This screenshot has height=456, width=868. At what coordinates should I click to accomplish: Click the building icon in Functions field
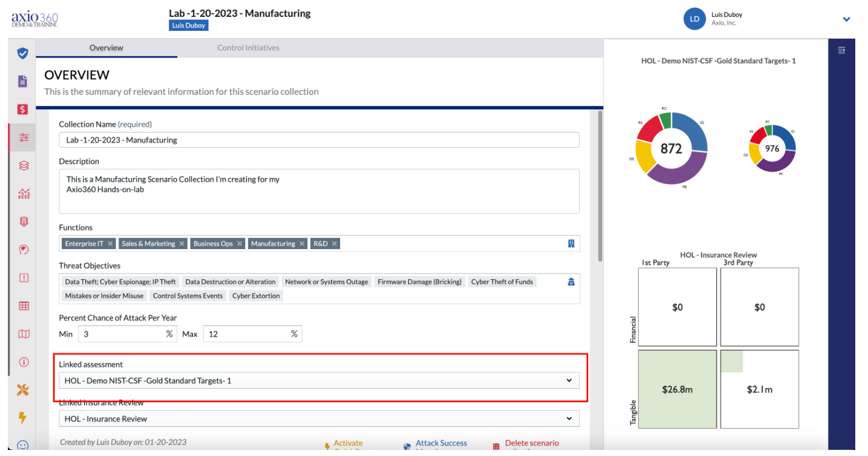(x=571, y=243)
